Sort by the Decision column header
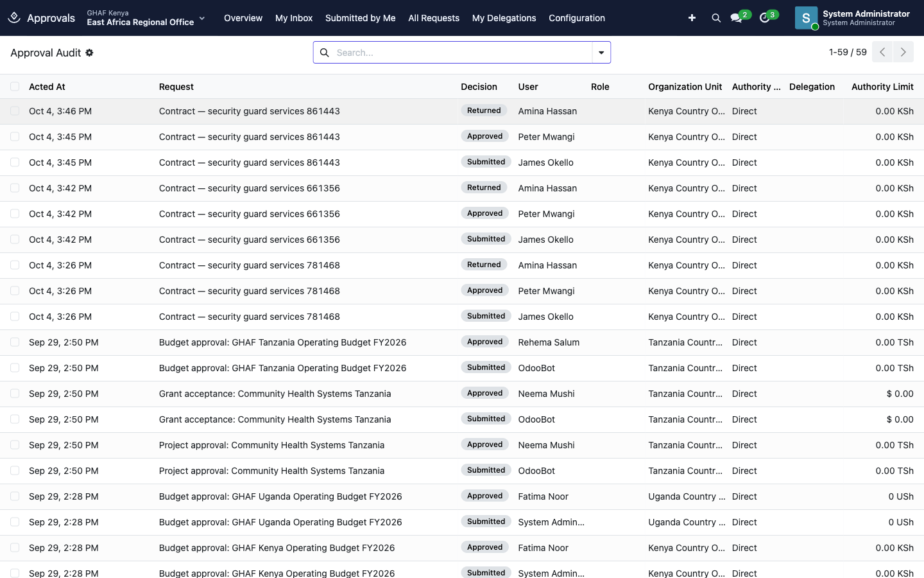The width and height of the screenshot is (924, 578). [479, 87]
